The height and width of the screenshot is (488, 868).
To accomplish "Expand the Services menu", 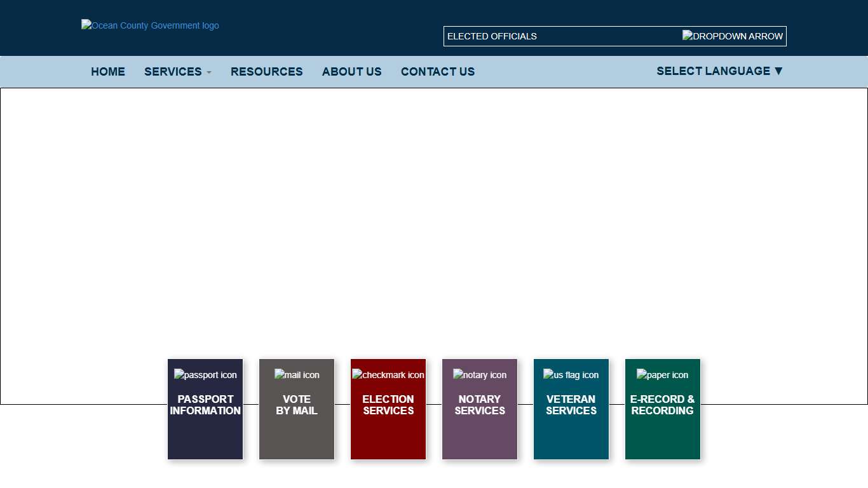I will click(x=177, y=72).
